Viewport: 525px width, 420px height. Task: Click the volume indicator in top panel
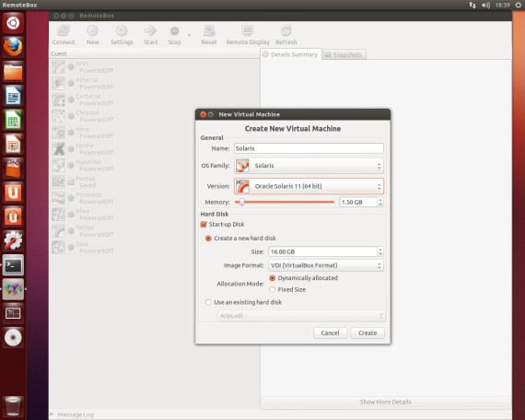(485, 5)
